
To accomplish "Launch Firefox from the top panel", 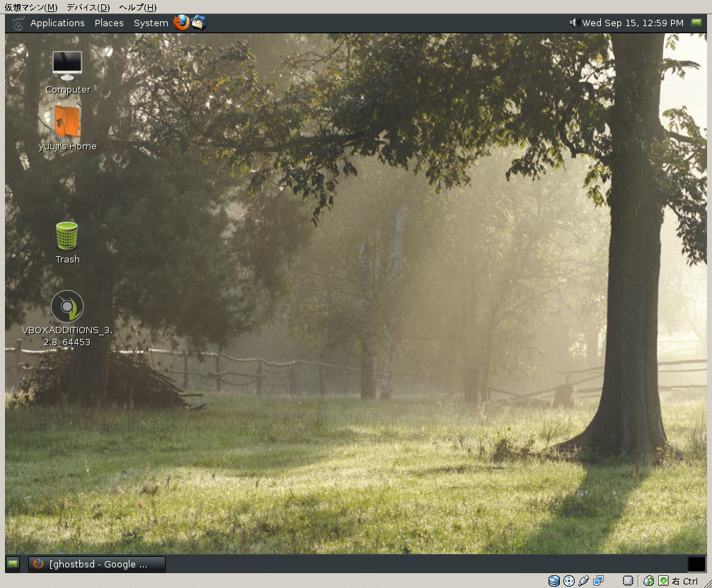I will pos(182,23).
